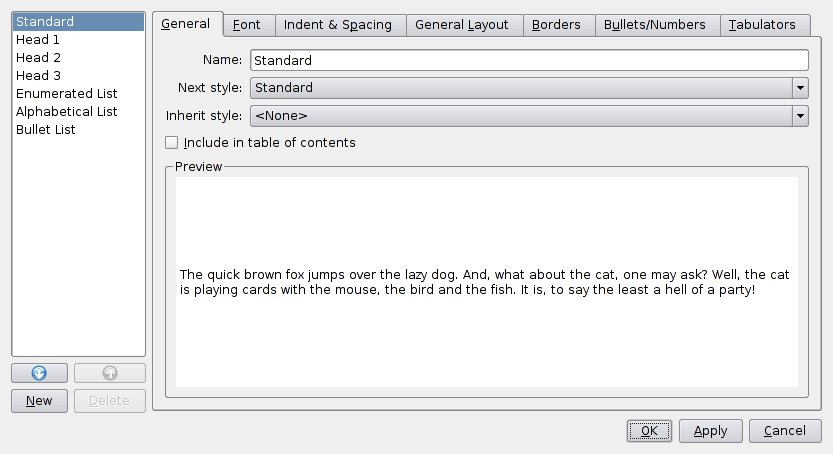Click the Apply button

point(710,431)
